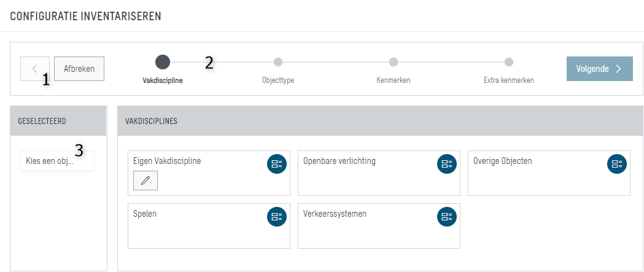Click the list icon on Openbare verlichting card
Screen dimensions: 644x272
click(447, 164)
